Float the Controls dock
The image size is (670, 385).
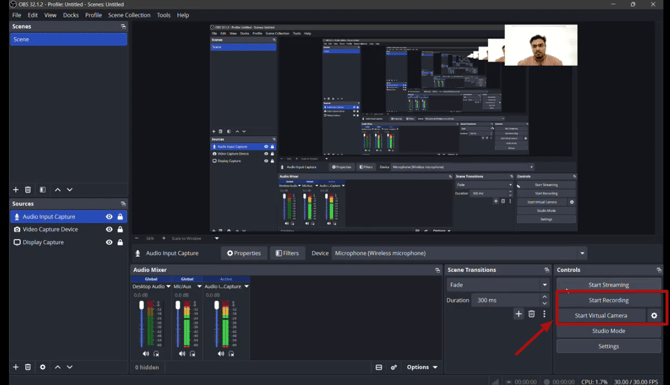[x=658, y=270]
